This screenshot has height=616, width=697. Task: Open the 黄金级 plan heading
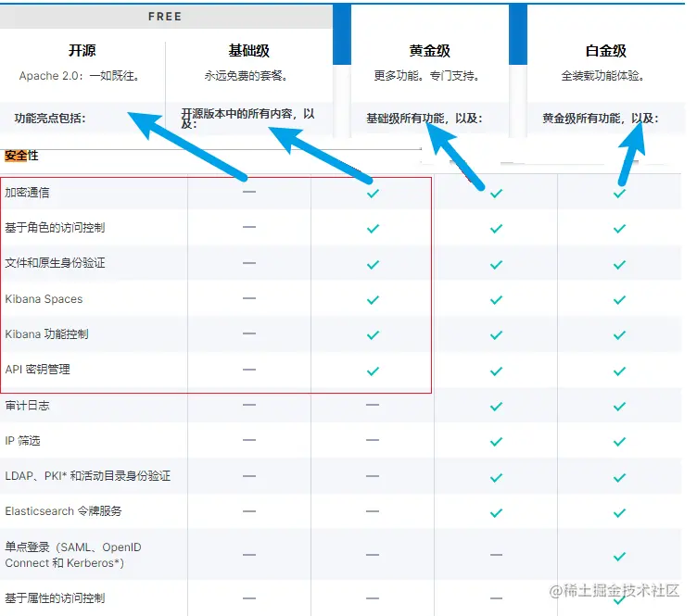(x=429, y=51)
